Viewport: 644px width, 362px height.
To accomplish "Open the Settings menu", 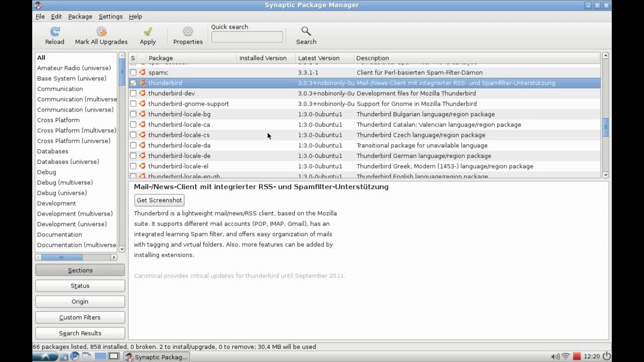I will (x=110, y=17).
